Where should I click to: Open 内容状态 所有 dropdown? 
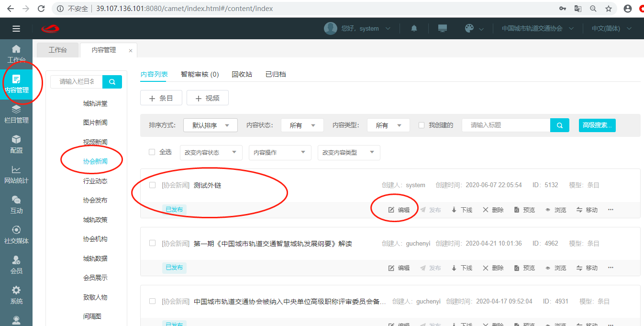click(302, 125)
